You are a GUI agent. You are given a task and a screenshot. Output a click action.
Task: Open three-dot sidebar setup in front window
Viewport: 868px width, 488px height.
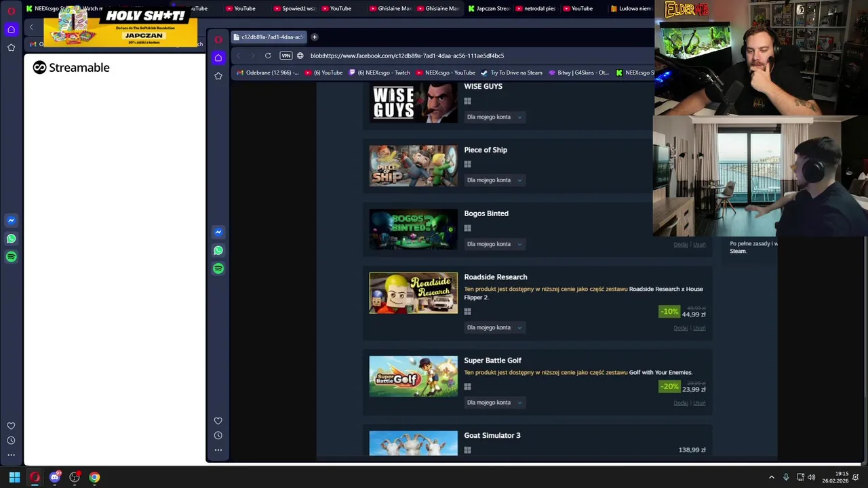tap(218, 450)
